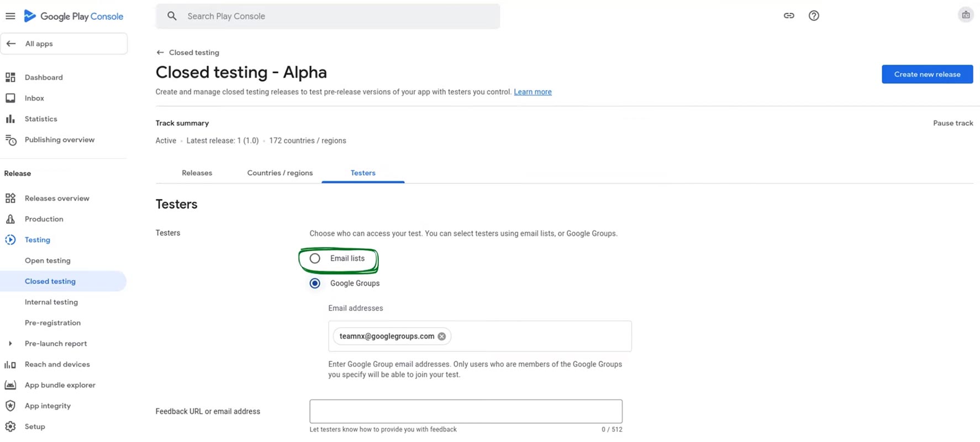Click the teamnx@googlegroups.com chip text
The height and width of the screenshot is (442, 980).
387,336
